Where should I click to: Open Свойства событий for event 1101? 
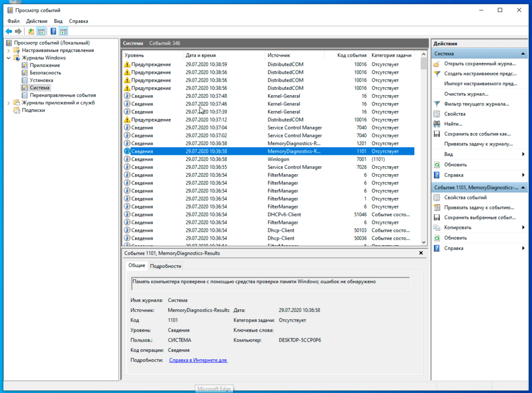[465, 198]
